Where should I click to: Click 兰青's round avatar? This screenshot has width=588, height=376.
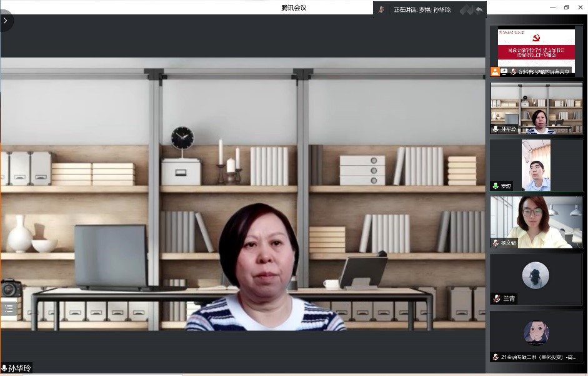[x=536, y=275]
